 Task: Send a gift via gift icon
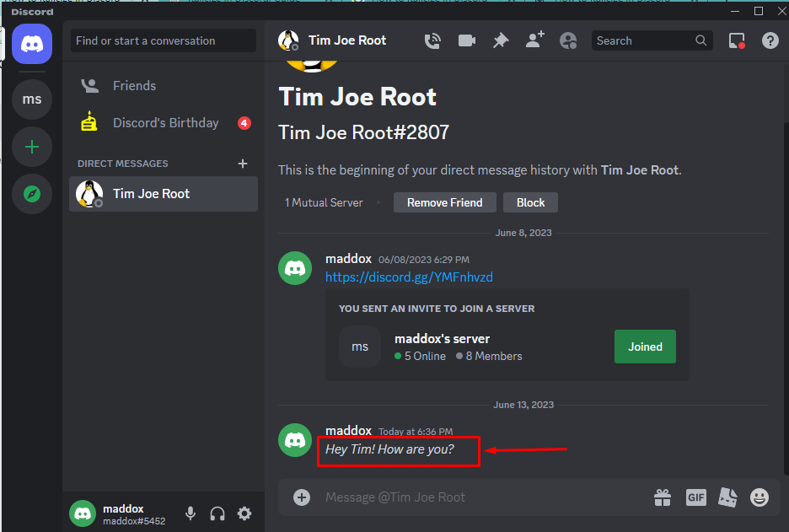pyautogui.click(x=663, y=497)
